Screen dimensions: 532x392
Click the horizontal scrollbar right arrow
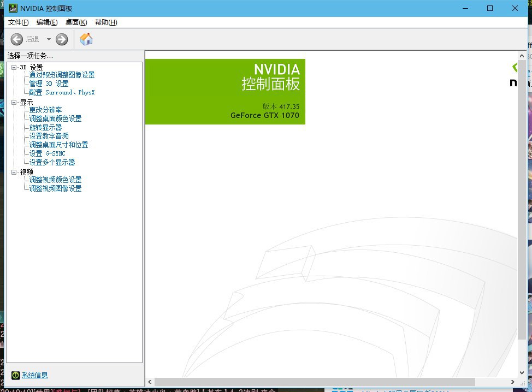click(x=513, y=382)
